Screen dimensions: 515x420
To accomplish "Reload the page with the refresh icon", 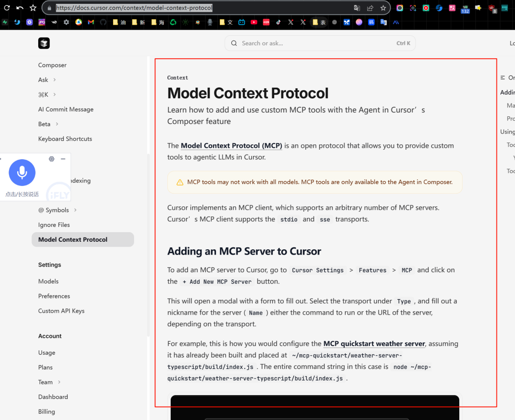I will tap(7, 8).
